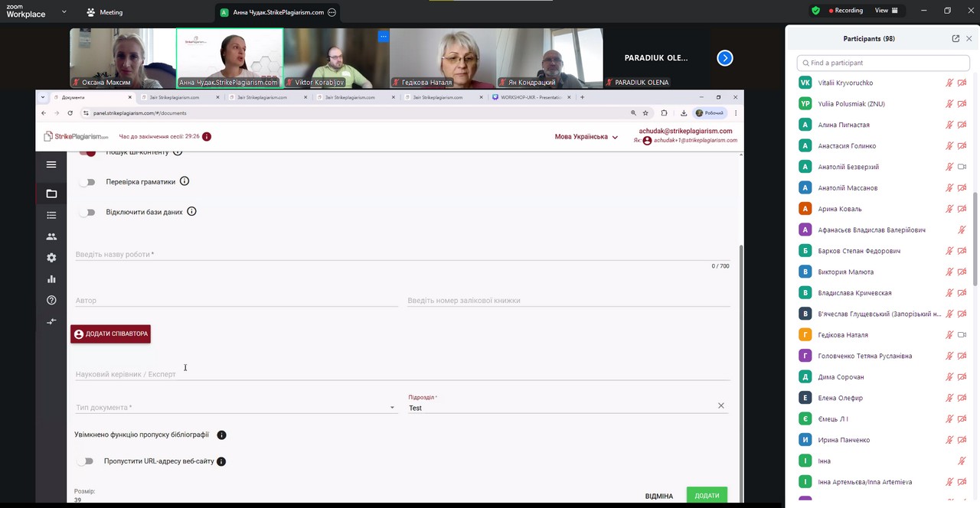Click the help question mark sidebar icon
This screenshot has width=980, height=508.
51,300
